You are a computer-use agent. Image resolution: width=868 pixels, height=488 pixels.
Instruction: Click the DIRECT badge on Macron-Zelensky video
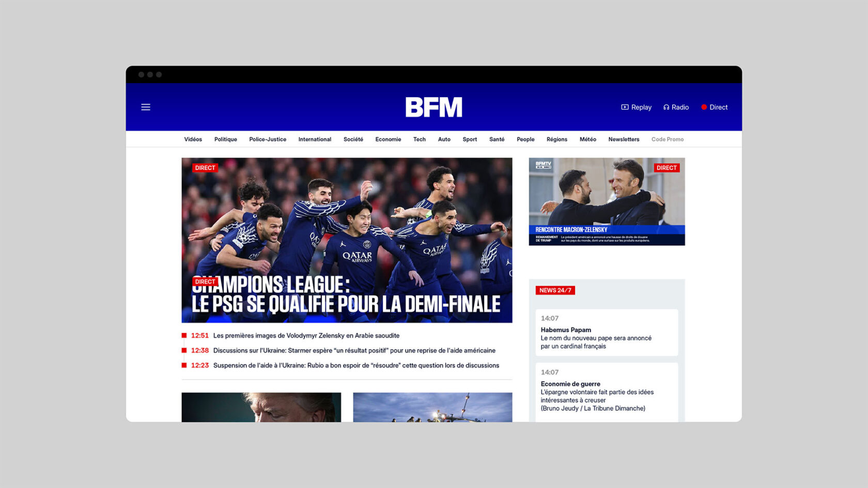667,168
